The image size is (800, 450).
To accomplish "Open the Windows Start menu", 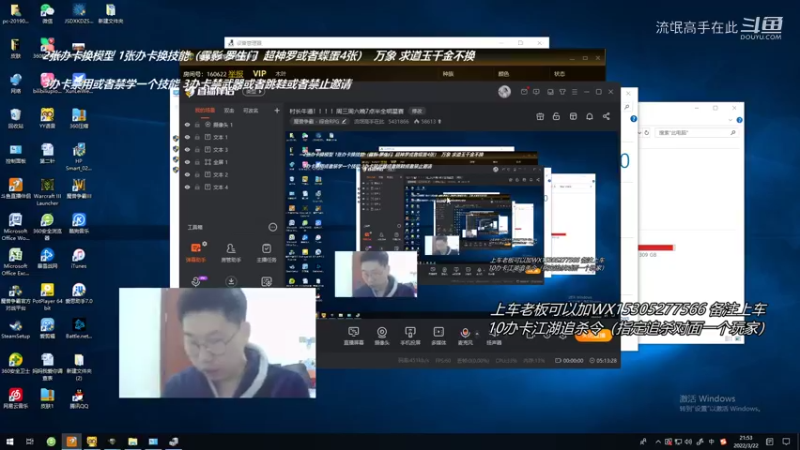I will coord(10,442).
